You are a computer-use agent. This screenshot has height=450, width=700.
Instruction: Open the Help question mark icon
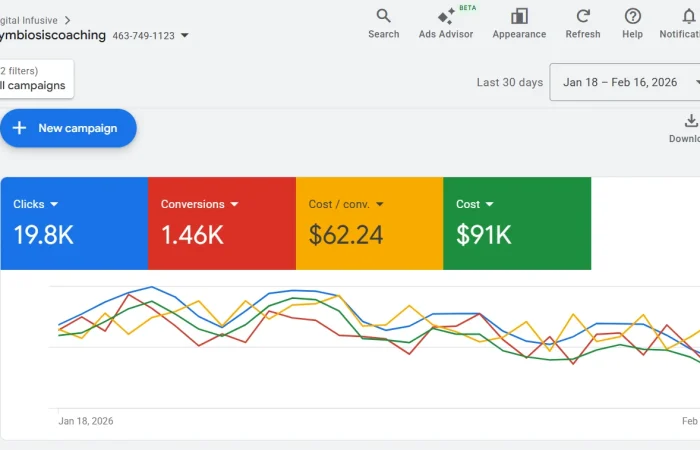tap(632, 16)
